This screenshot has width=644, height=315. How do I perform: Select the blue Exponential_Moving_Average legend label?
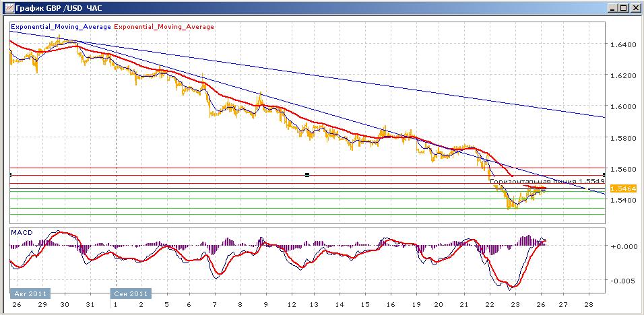point(61,27)
